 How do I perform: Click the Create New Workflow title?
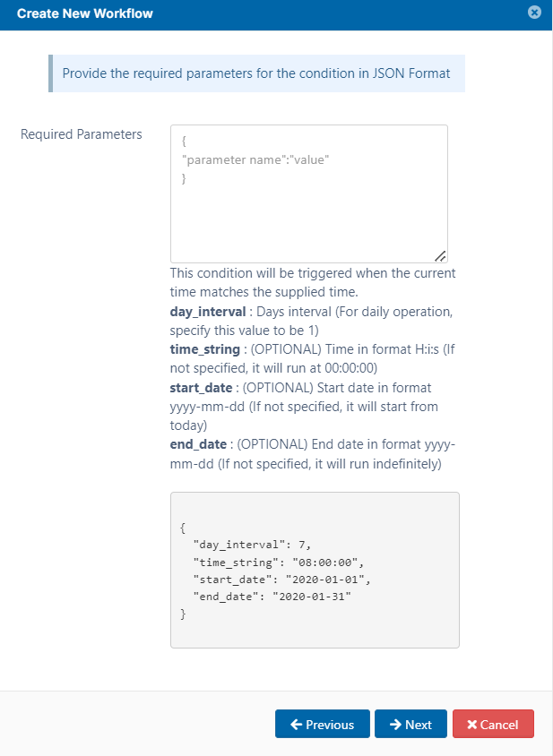click(x=85, y=13)
